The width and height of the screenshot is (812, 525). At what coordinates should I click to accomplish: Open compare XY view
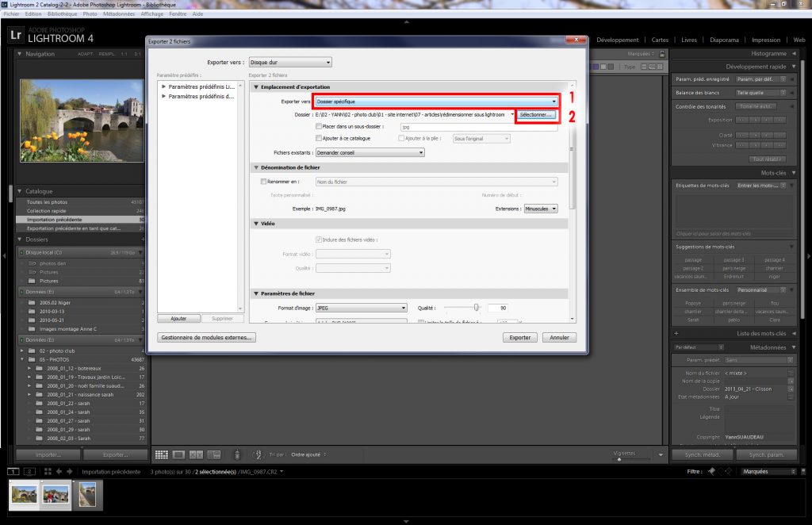tap(197, 454)
